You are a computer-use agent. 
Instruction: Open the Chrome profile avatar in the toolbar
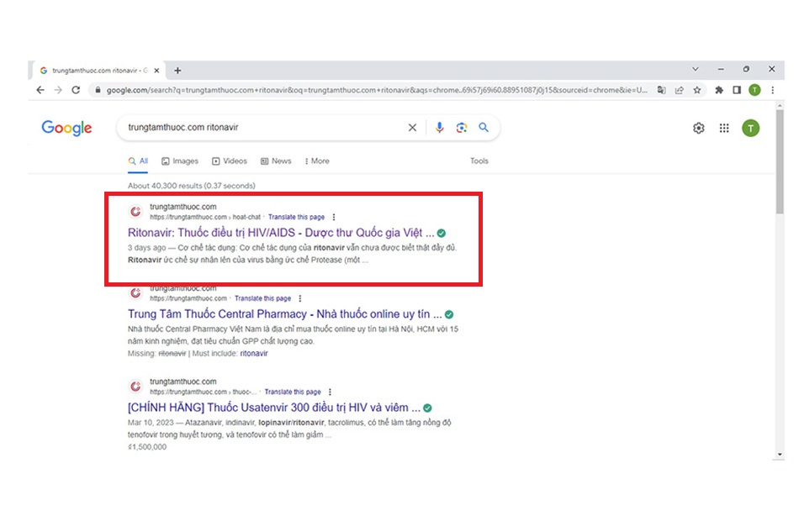[754, 90]
